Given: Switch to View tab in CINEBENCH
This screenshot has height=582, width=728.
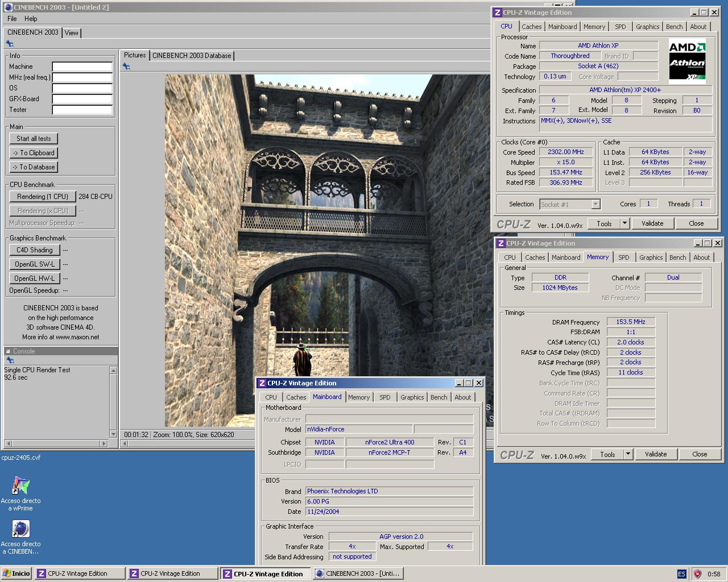Looking at the screenshot, I should [x=72, y=33].
